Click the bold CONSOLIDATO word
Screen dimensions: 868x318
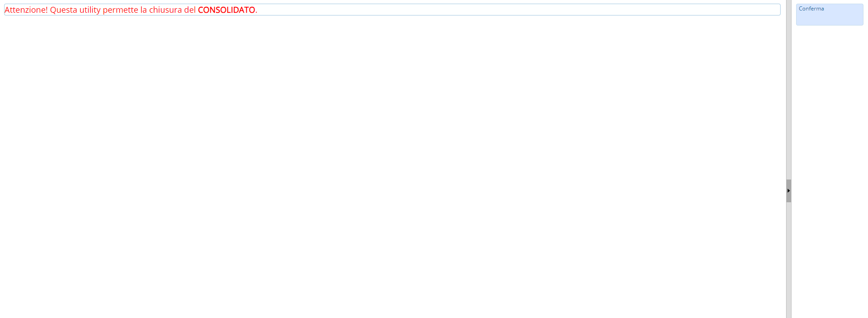226,10
